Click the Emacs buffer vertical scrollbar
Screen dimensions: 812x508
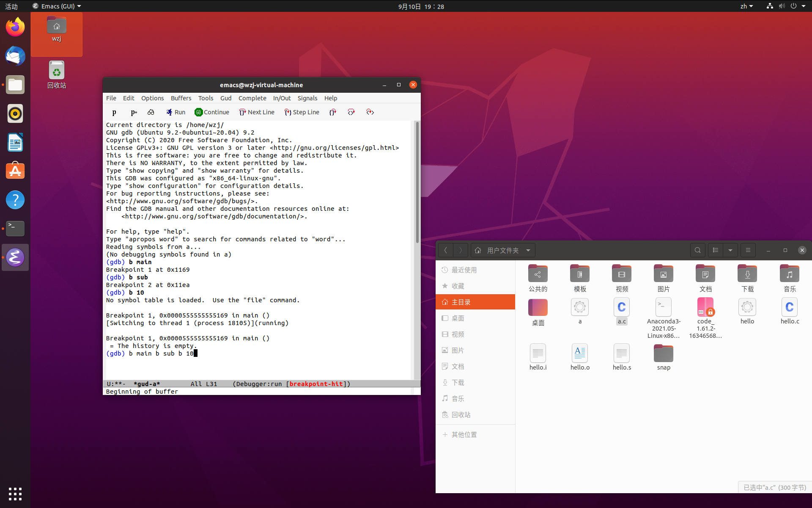click(x=417, y=182)
